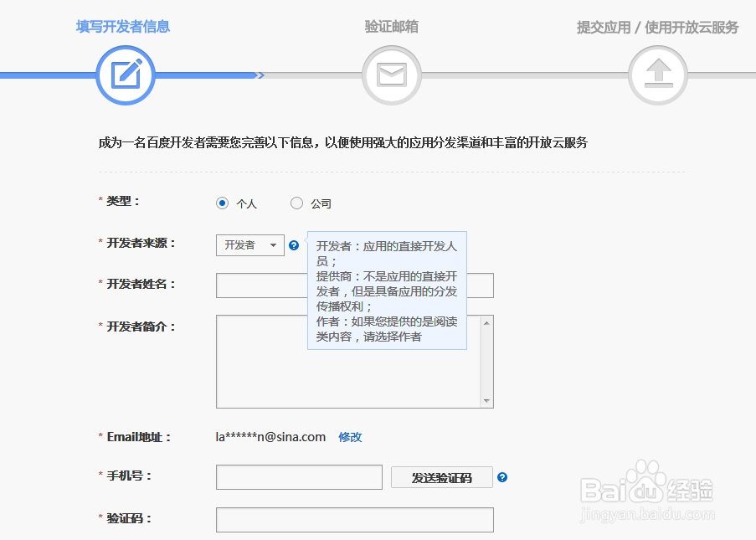Click the 手机号 input field
The height and width of the screenshot is (540, 756).
tap(298, 477)
